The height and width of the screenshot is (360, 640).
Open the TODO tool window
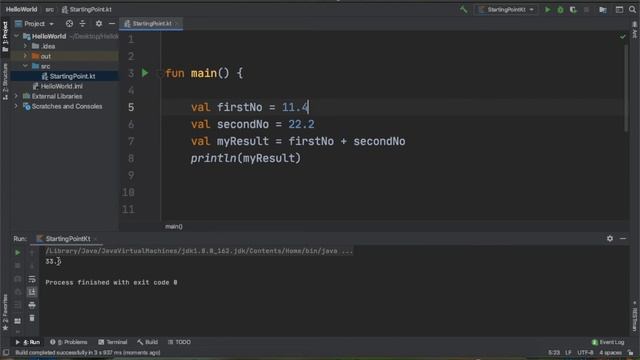(179, 342)
